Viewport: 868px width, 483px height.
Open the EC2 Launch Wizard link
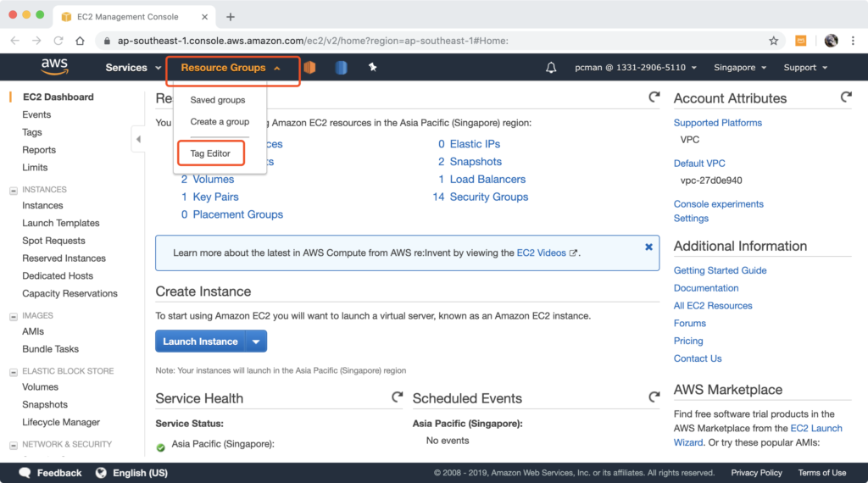coord(758,436)
